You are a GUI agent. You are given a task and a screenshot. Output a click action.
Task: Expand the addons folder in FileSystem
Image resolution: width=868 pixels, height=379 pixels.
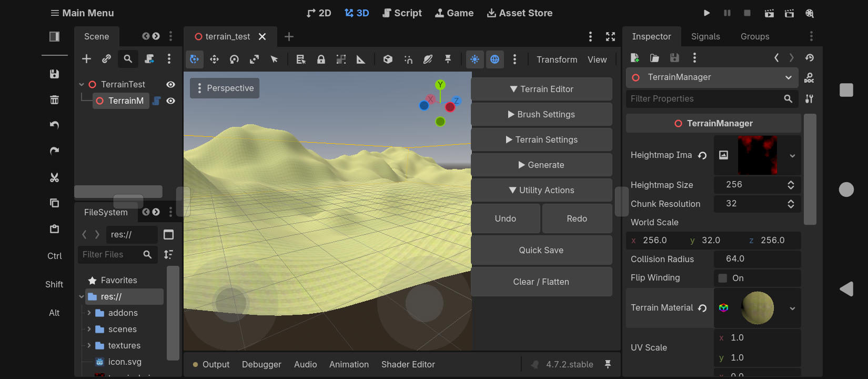coord(89,313)
